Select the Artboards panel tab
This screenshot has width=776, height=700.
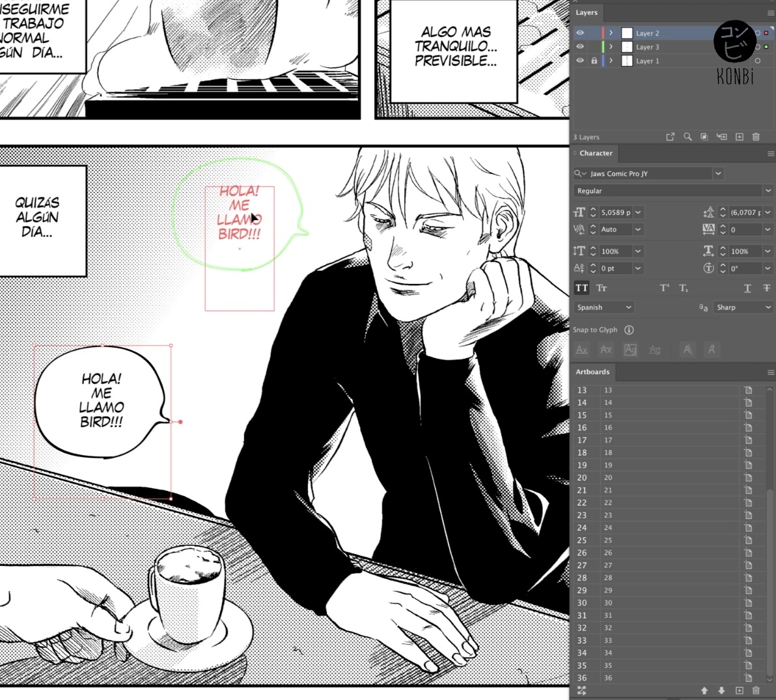tap(592, 372)
